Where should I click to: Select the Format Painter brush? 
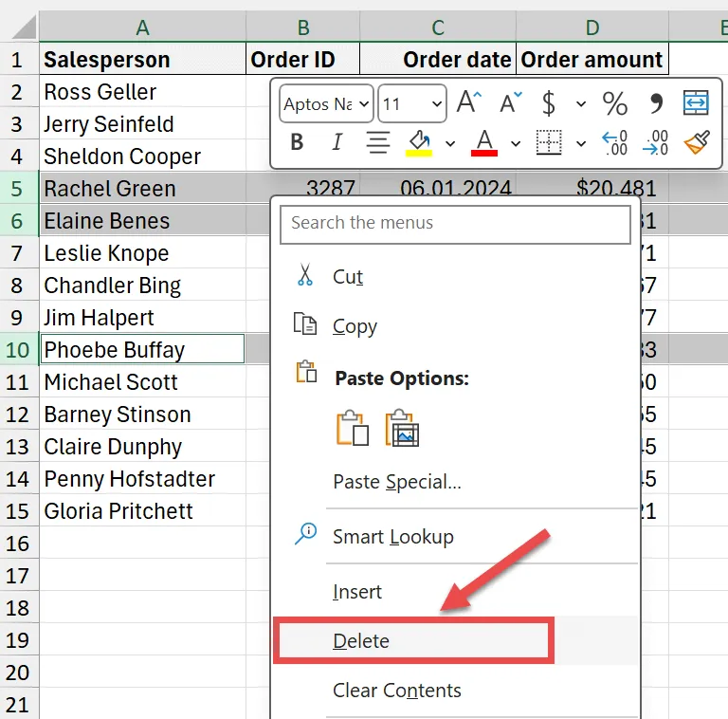click(697, 143)
